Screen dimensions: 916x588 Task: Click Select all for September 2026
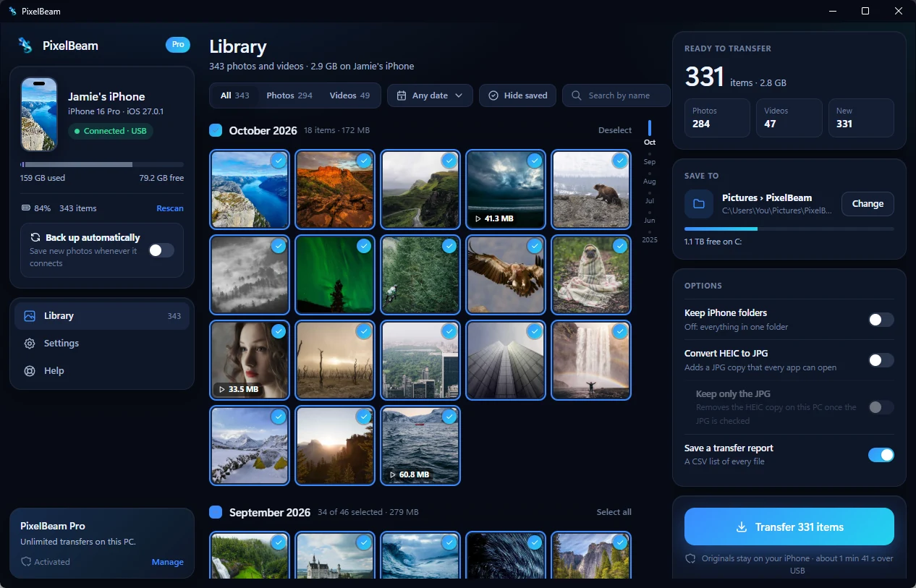[x=614, y=512]
